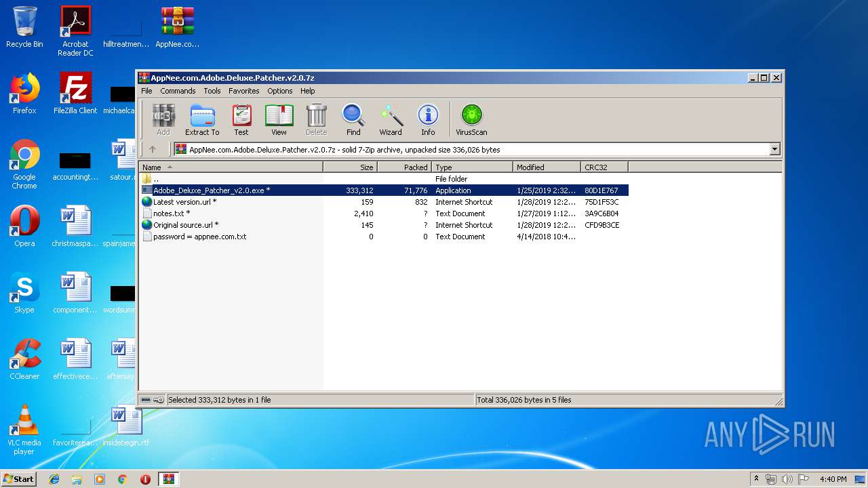
Task: Open the View tool in toolbar
Action: click(279, 120)
